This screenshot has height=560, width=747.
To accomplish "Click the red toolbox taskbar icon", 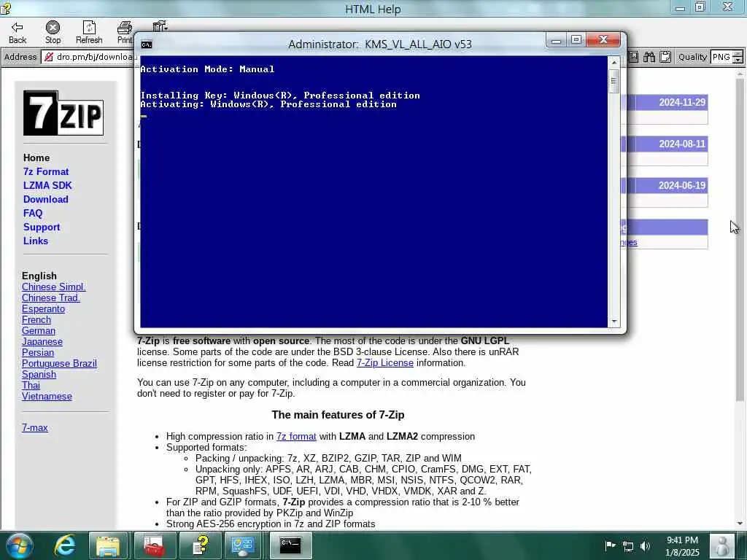I will [x=153, y=545].
